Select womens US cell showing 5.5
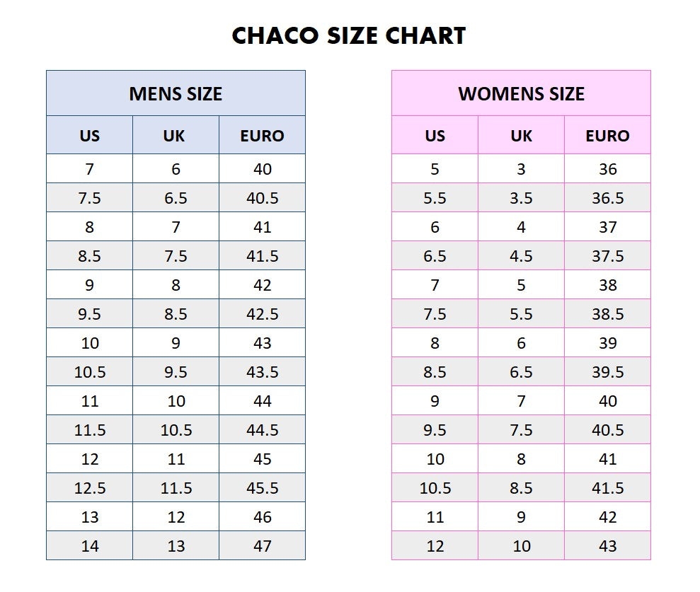This screenshot has height=592, width=700. point(435,198)
